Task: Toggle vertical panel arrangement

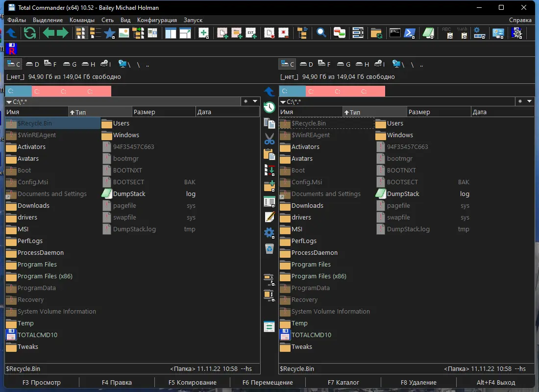Action: (x=170, y=33)
